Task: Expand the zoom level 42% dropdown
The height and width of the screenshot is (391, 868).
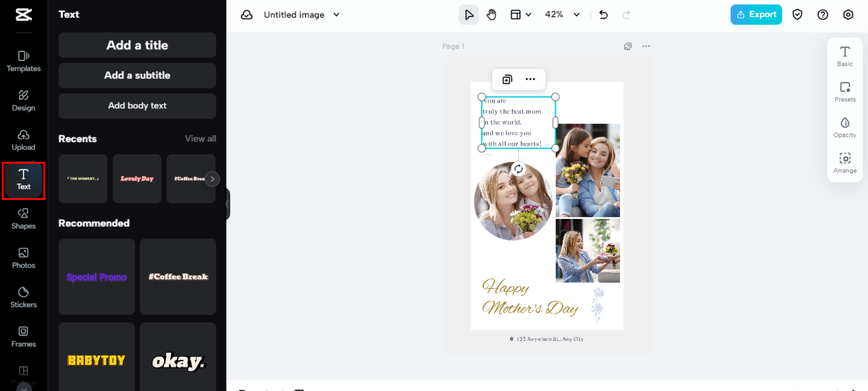Action: click(x=576, y=15)
